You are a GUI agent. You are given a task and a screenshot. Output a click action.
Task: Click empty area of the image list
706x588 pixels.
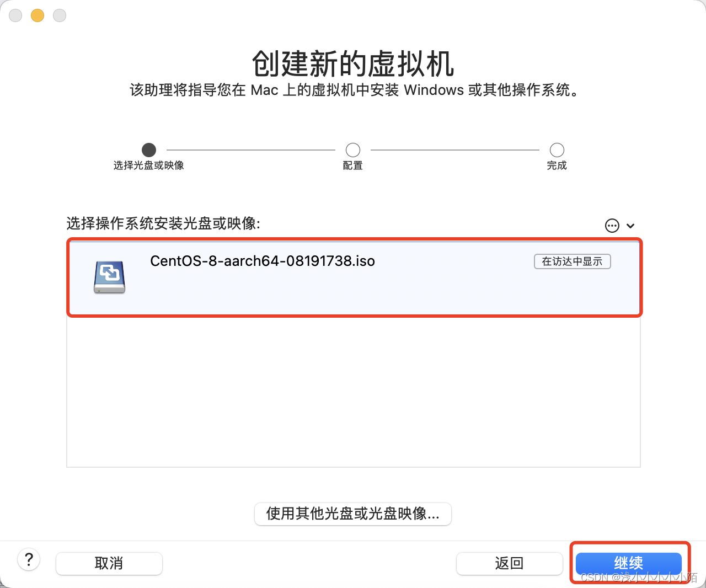pos(353,392)
